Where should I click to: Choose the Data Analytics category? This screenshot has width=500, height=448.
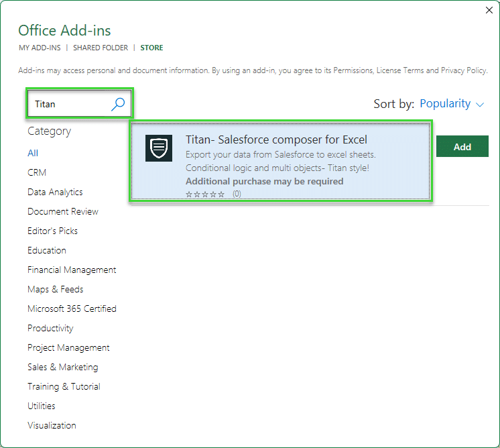coord(55,192)
